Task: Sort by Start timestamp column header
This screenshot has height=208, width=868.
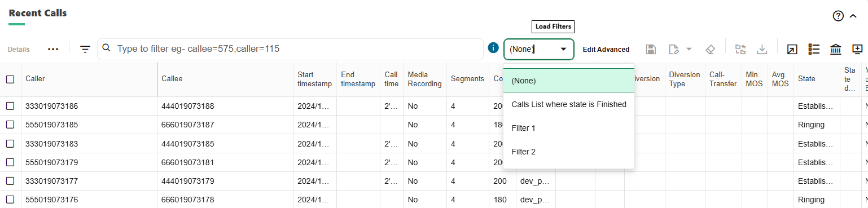Action: 314,79
